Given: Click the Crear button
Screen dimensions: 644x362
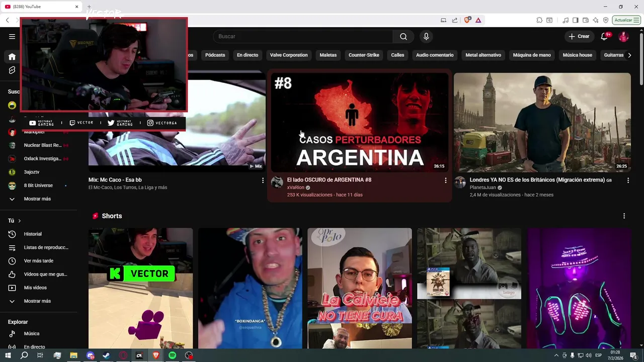Looking at the screenshot, I should pyautogui.click(x=579, y=36).
